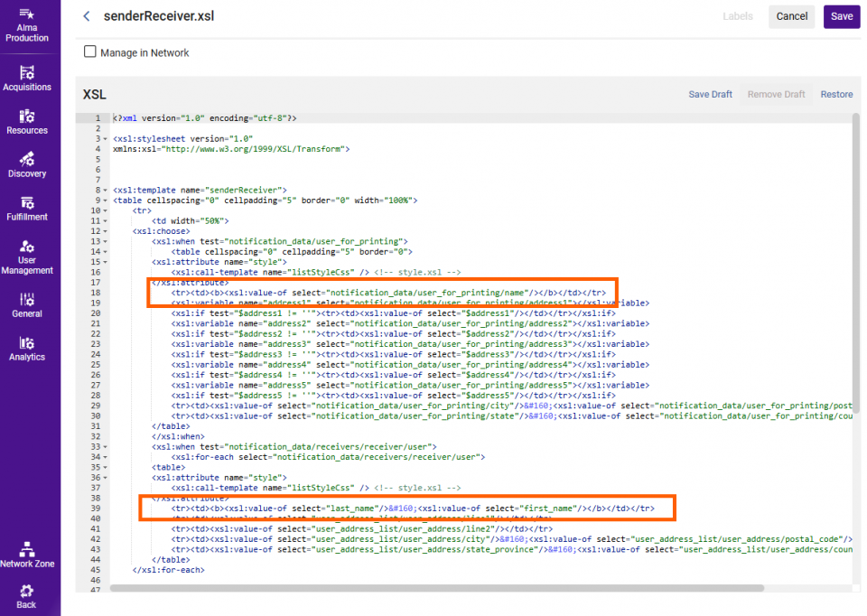Viewport: 867px width, 616px height.
Task: Click the Labels link
Action: 738,16
